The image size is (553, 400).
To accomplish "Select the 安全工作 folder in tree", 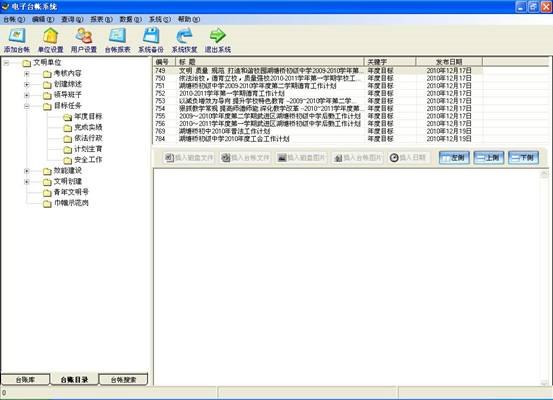I will tap(83, 160).
